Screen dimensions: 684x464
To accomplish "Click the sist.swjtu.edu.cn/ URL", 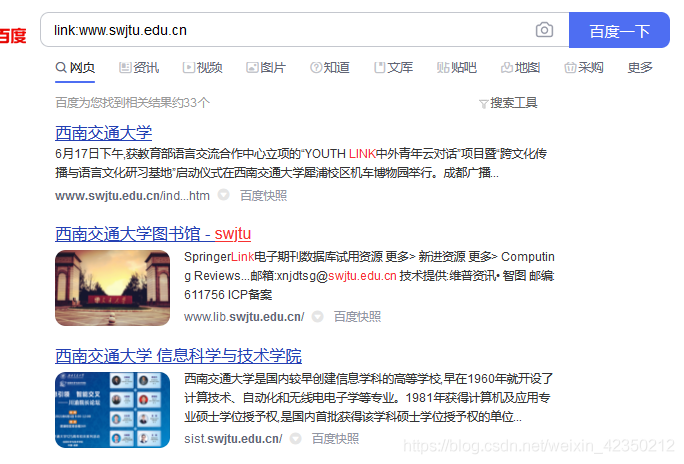I will (x=233, y=439).
